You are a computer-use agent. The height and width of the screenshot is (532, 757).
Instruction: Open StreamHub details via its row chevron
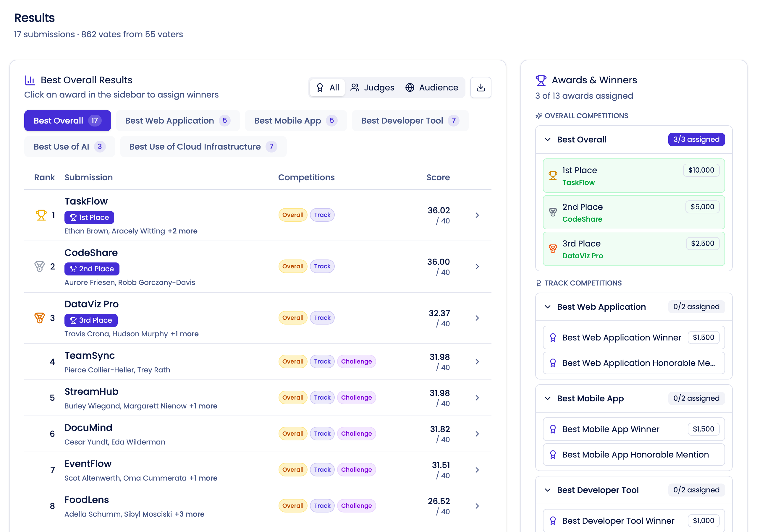coord(477,398)
